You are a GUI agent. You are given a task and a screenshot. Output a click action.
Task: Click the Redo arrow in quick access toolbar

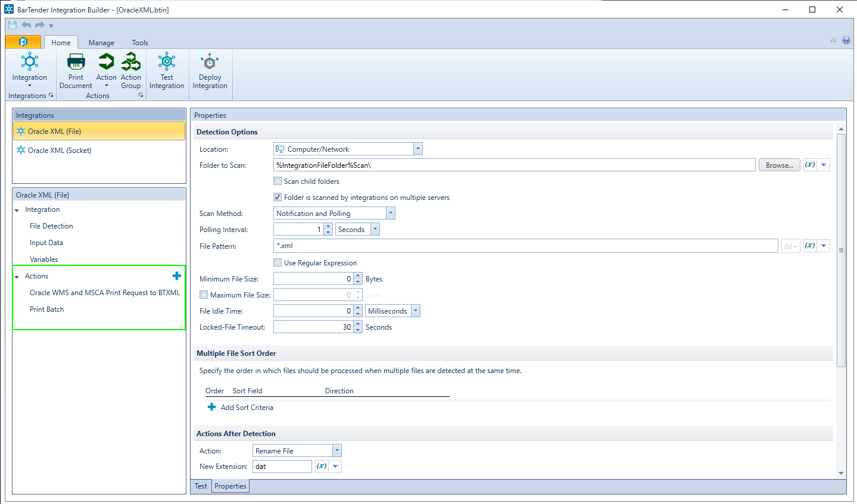point(40,25)
